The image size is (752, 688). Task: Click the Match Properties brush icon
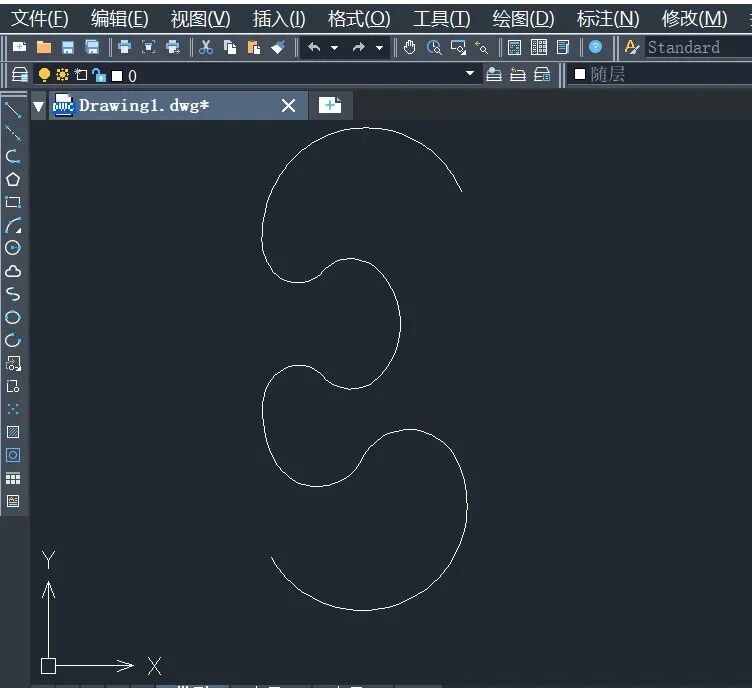point(278,47)
